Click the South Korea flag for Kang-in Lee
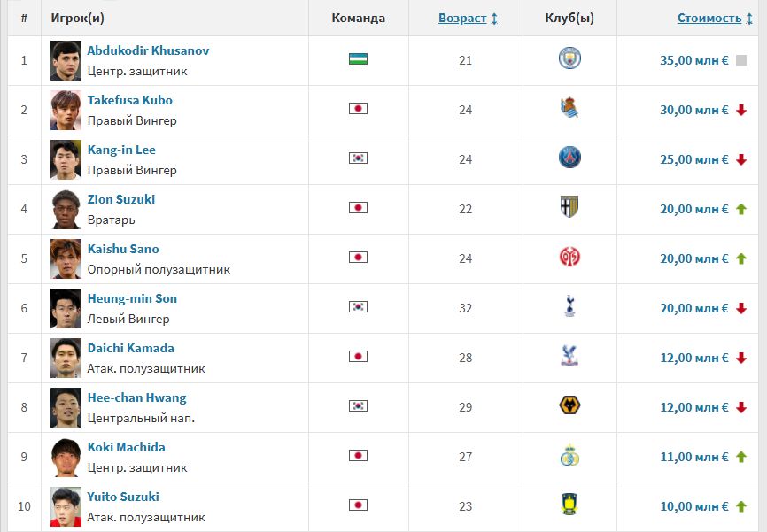The width and height of the screenshot is (767, 532). coord(358,158)
